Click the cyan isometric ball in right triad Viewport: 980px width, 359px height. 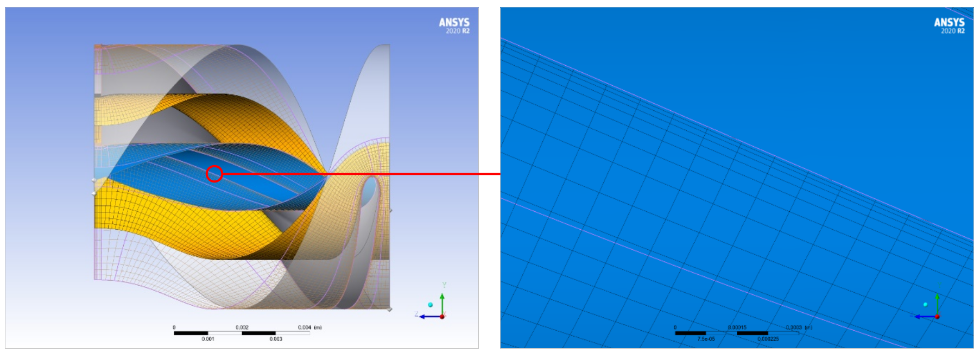click(x=925, y=304)
